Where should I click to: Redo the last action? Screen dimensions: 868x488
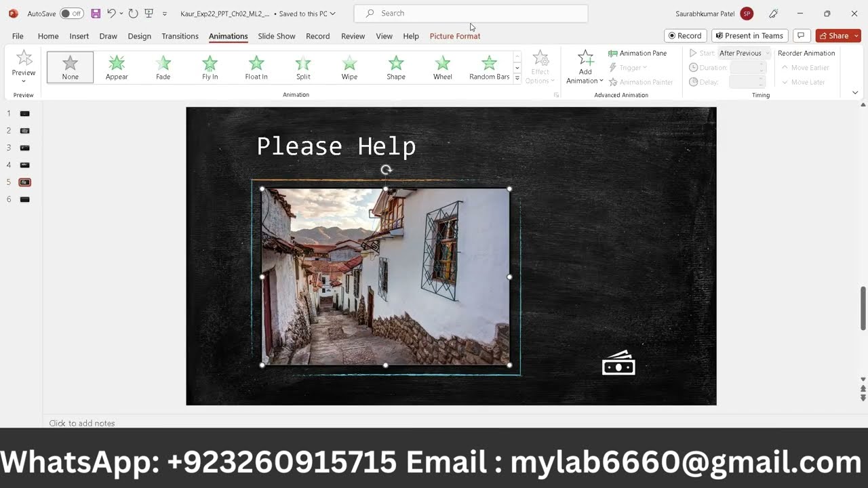(x=133, y=14)
